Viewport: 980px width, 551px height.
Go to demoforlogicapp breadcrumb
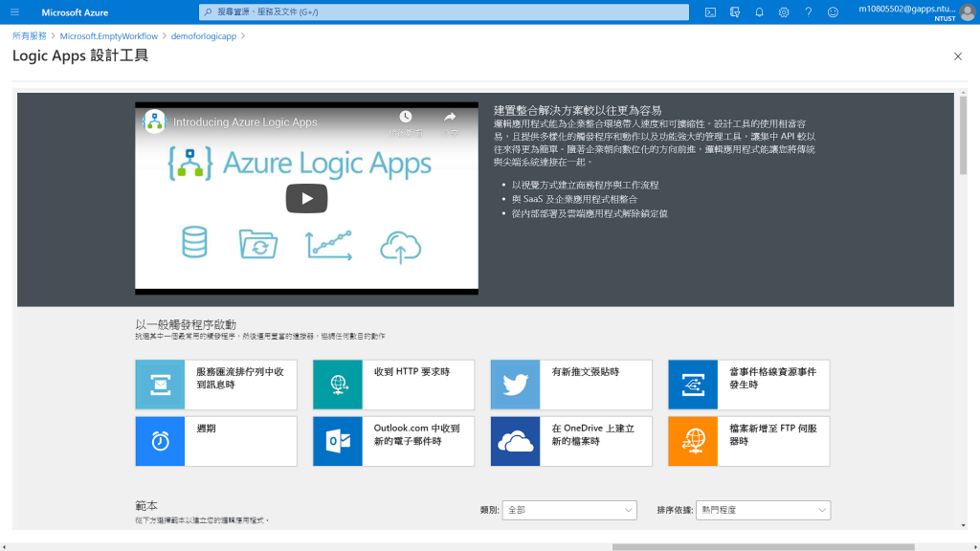point(204,36)
